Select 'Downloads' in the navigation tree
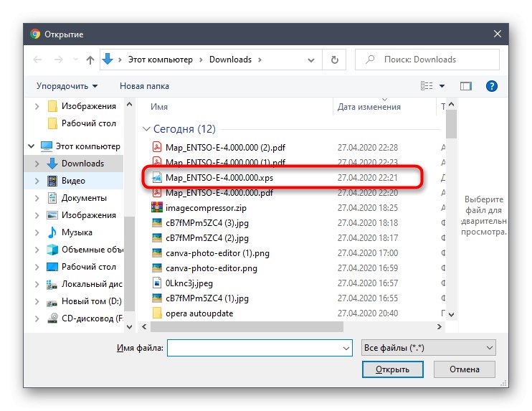The height and width of the screenshot is (411, 532). 82,164
